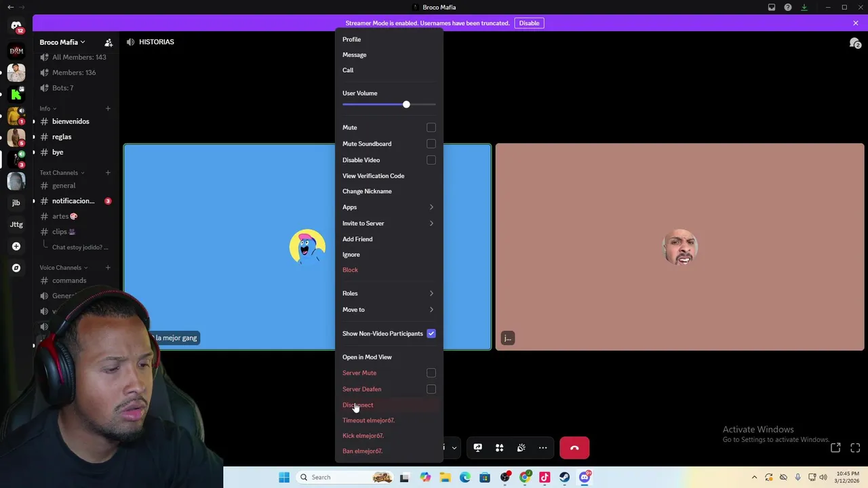
Task: Check the Mute Soundboard checkbox
Action: tap(431, 144)
